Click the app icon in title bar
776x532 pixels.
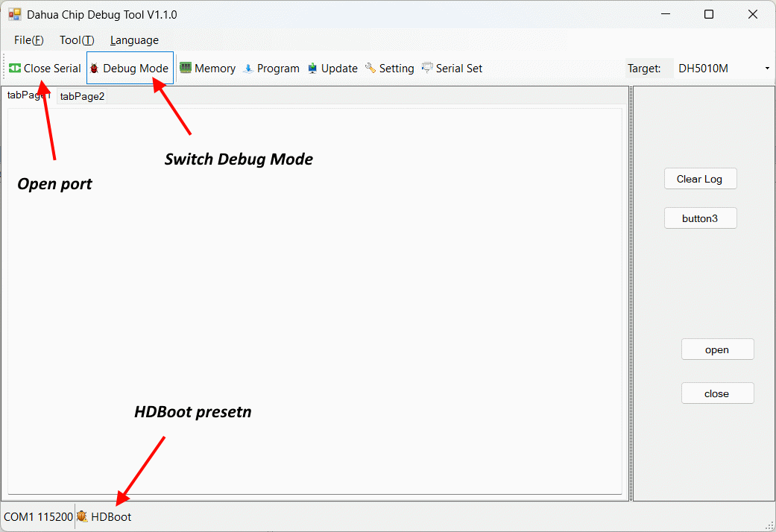point(15,15)
